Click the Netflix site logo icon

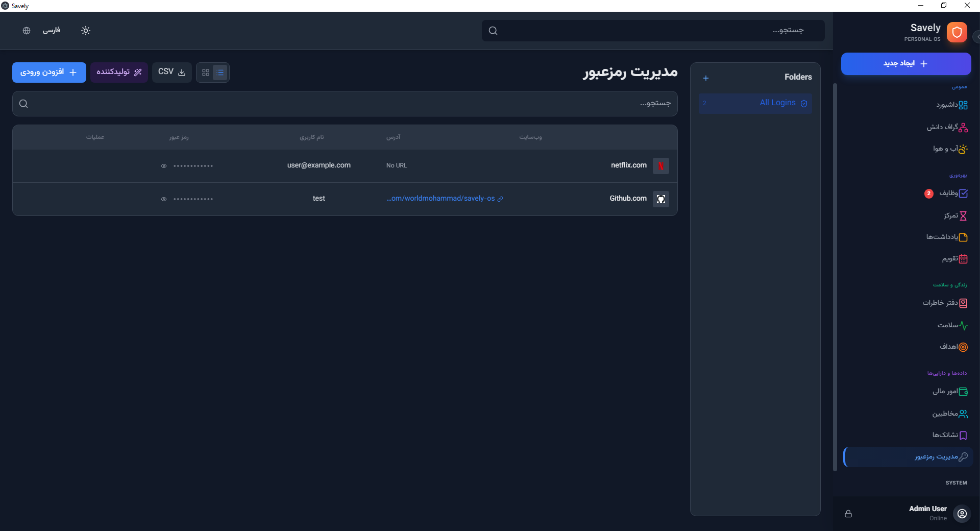[x=661, y=166]
